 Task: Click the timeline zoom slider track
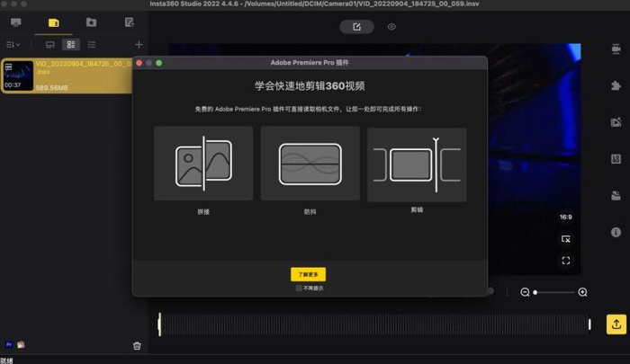click(554, 292)
